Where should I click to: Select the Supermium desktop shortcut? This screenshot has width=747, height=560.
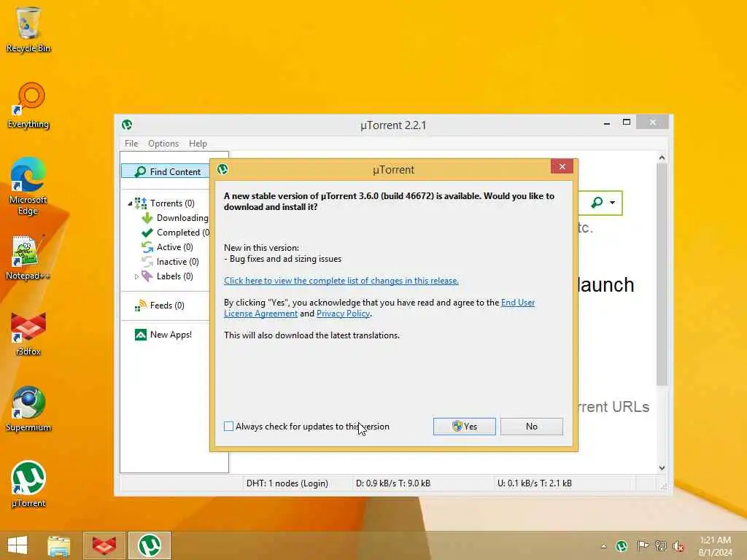pos(28,409)
